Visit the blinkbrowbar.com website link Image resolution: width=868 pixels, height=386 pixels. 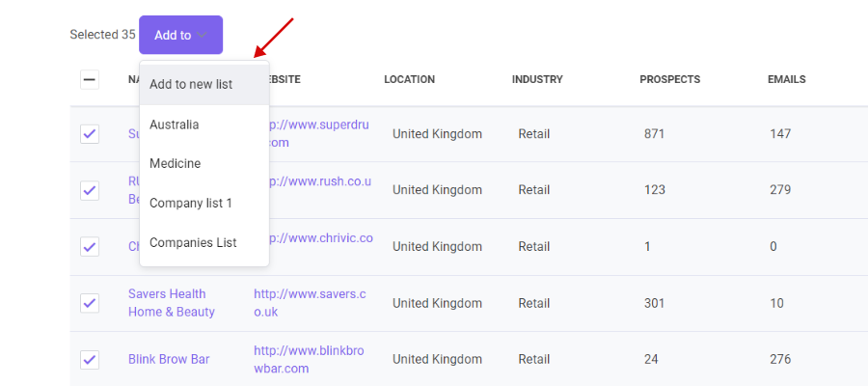pyautogui.click(x=309, y=359)
